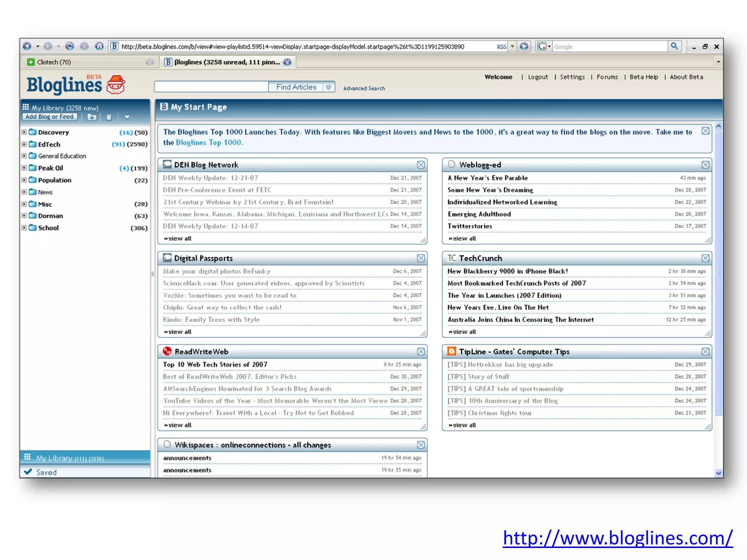Viewport: 747px width, 560px height.
Task: Select the Misc folder
Action: click(45, 204)
